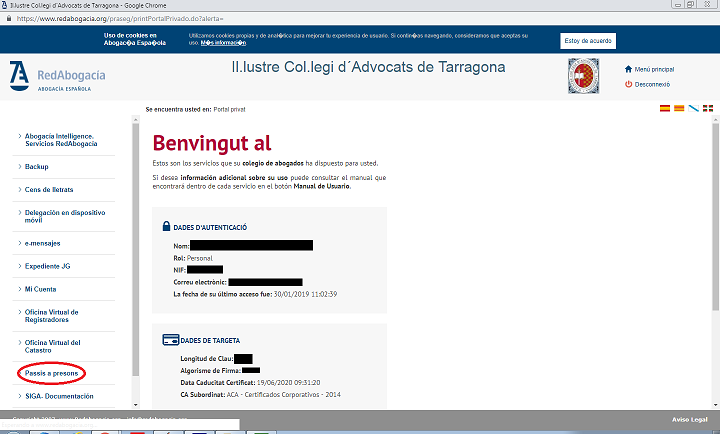Click the sidebar scrollbar up arrow
720x434 pixels.
(135, 120)
